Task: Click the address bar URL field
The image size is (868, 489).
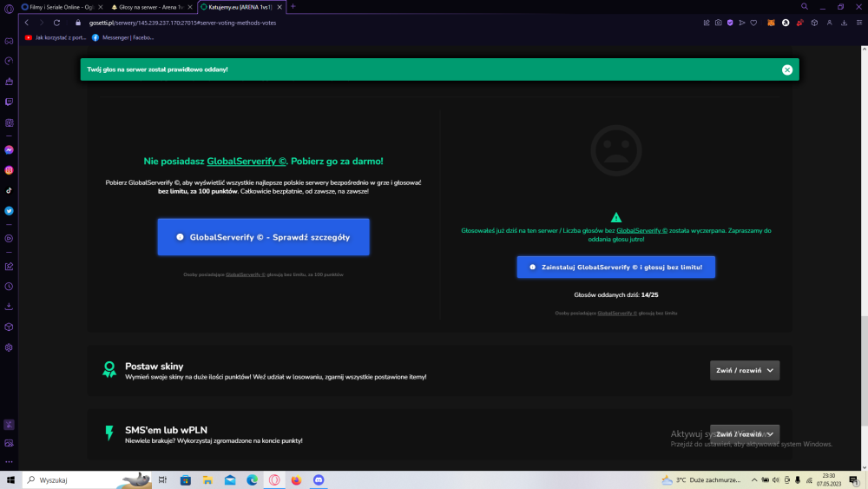Action: [182, 23]
